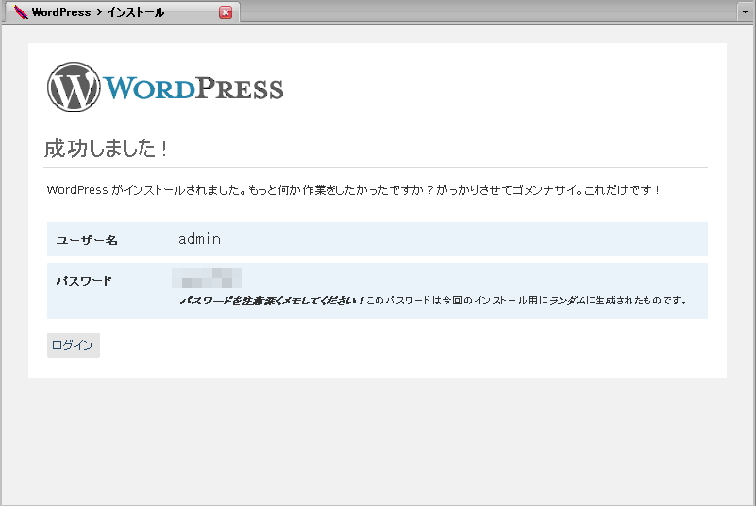Click the password memo warning note

click(432, 301)
